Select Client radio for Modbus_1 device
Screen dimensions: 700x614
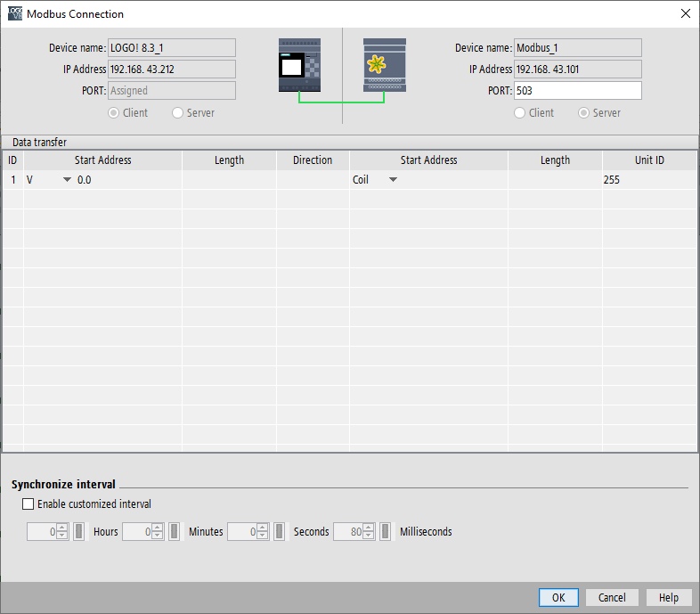[519, 112]
